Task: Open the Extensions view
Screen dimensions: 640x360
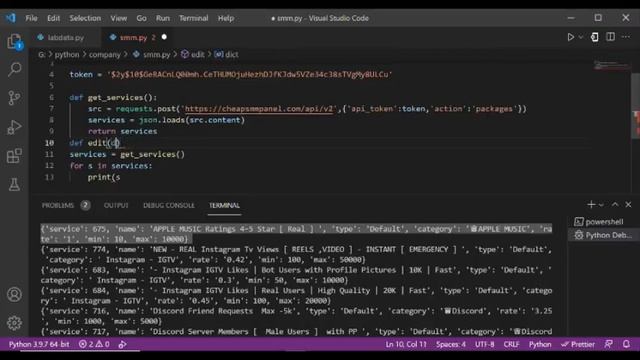Action: coord(14,156)
